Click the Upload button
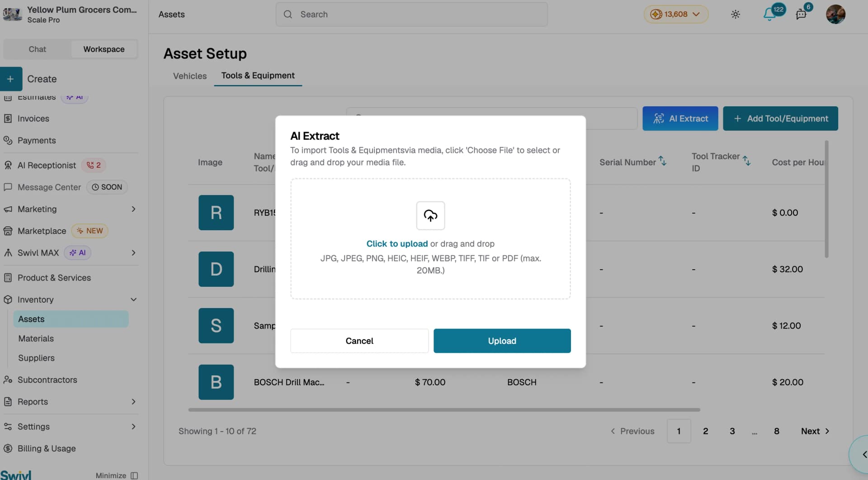 (x=502, y=341)
